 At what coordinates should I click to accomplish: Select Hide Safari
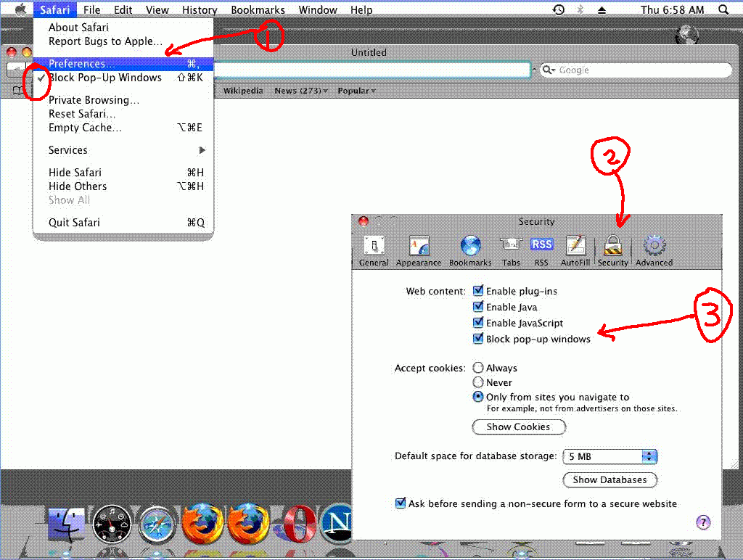[123, 173]
